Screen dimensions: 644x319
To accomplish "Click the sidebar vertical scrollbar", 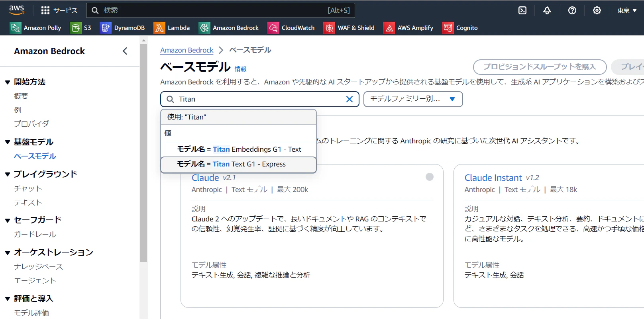I will (x=144, y=153).
